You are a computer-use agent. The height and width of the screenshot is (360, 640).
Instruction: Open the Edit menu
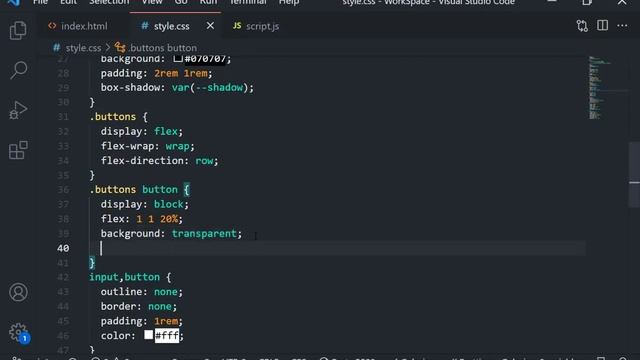click(68, 2)
